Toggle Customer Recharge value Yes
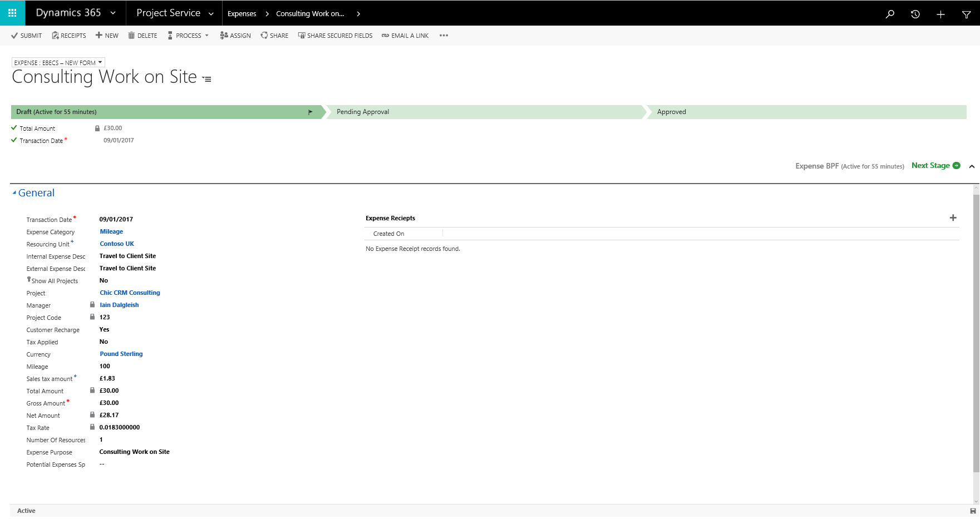Viewport: 980px width, 519px height. 104,329
